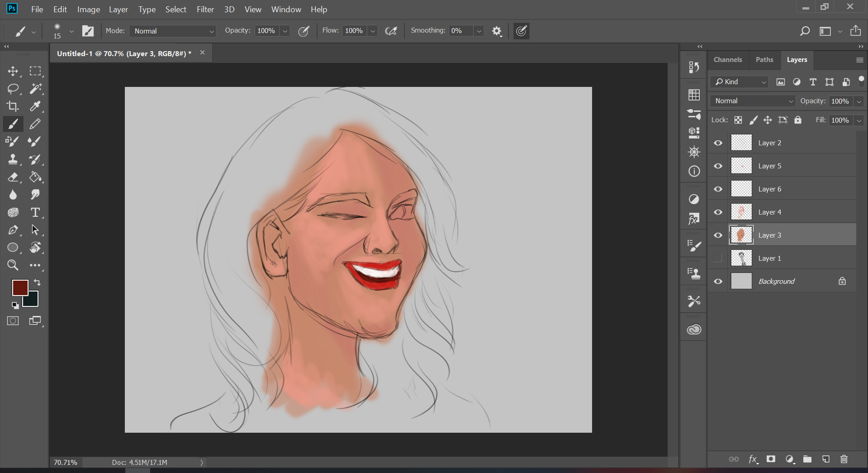
Task: Show Layer 1 visibility box
Action: pos(718,258)
